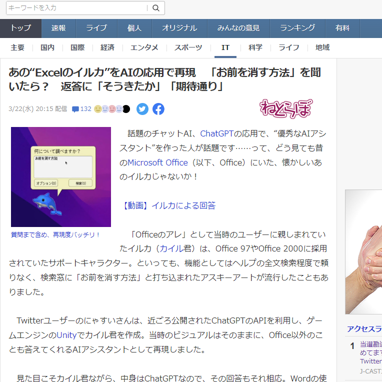
Task: Open the ランキング tab
Action: (297, 28)
